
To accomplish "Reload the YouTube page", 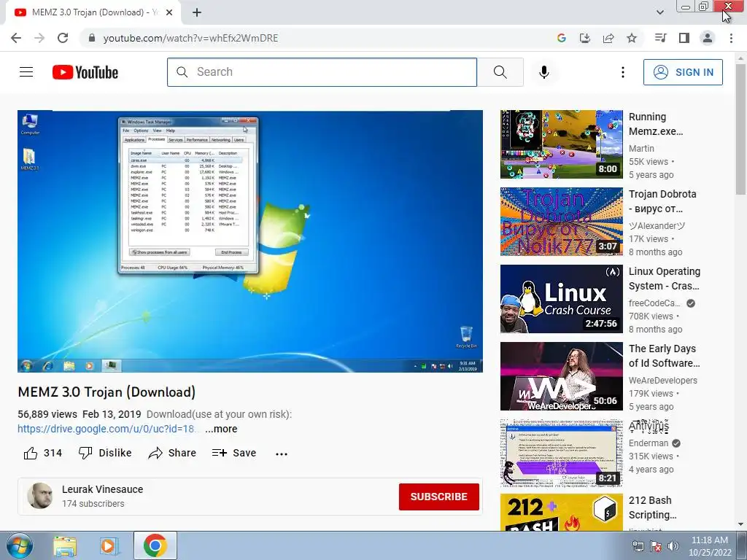I will [x=63, y=38].
